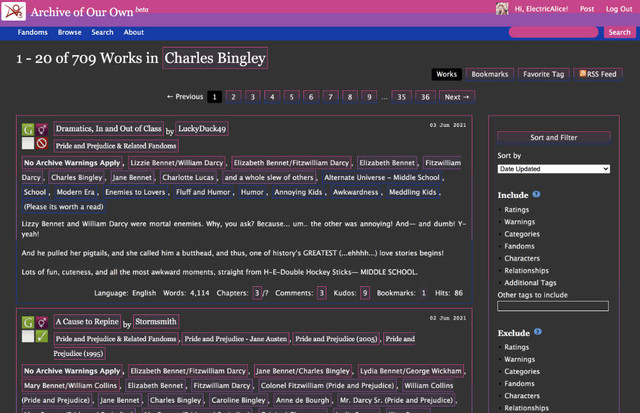Image resolution: width=640 pixels, height=413 pixels.
Task: Open the Search menu in navigation bar
Action: [102, 32]
